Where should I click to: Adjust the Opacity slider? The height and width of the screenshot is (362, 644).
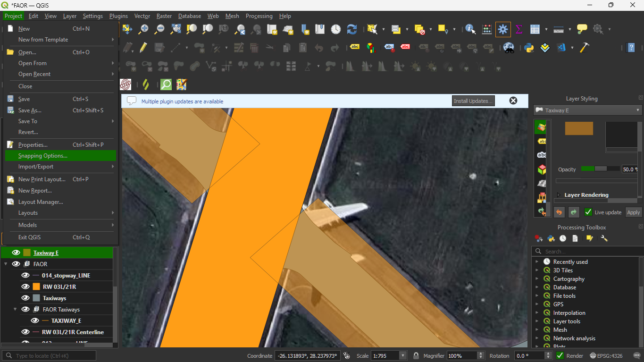(x=600, y=168)
